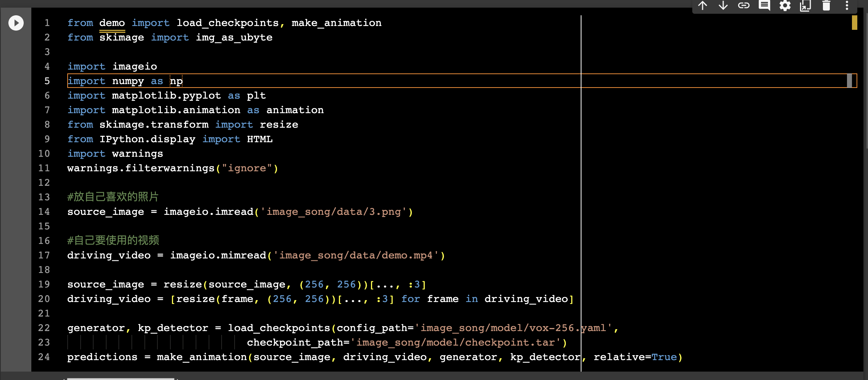868x380 pixels.
Task: Click 'HTML' in line 9
Action: (260, 139)
